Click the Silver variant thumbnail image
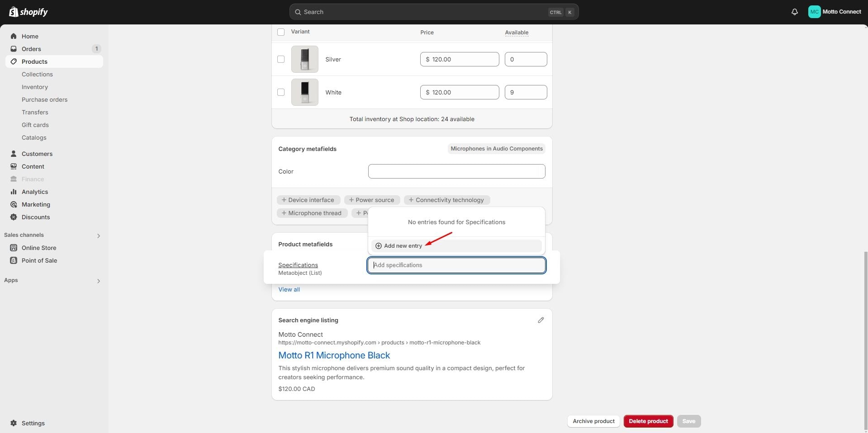 click(304, 59)
